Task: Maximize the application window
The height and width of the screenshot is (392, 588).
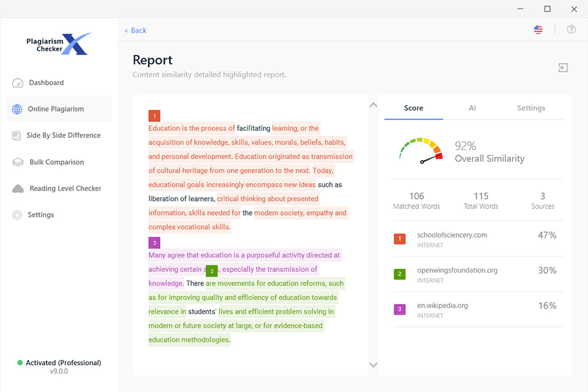Action: (548, 9)
